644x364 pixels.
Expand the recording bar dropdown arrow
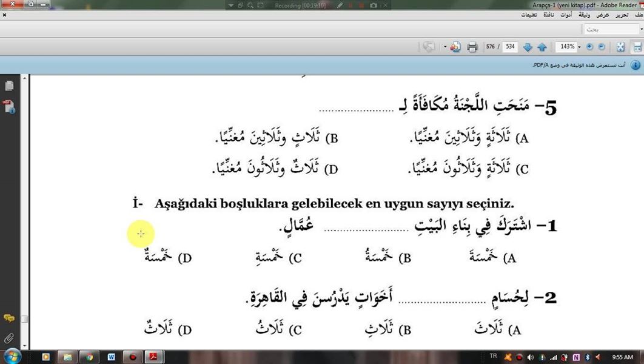230,5
